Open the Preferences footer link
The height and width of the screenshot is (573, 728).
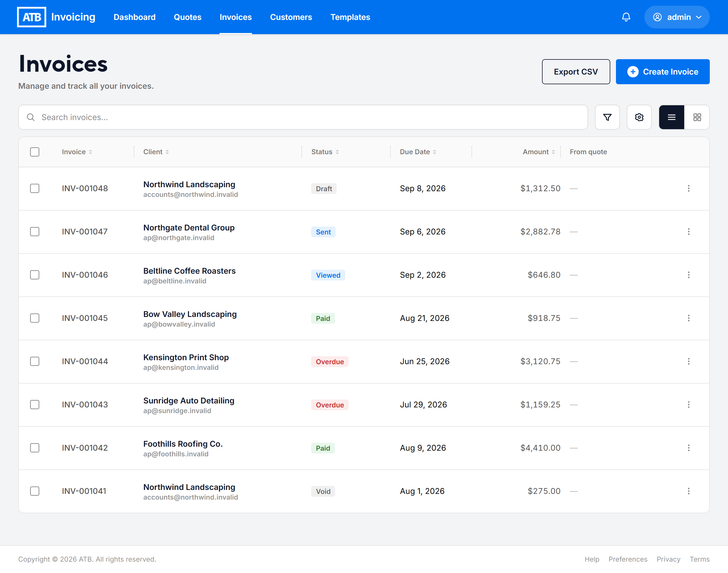click(628, 559)
